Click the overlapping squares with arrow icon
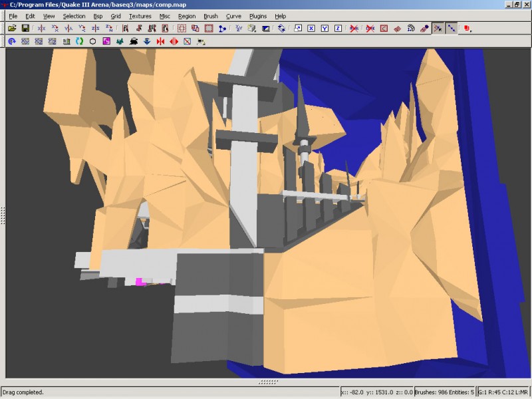Image resolution: width=532 pixels, height=399 pixels. [298, 29]
